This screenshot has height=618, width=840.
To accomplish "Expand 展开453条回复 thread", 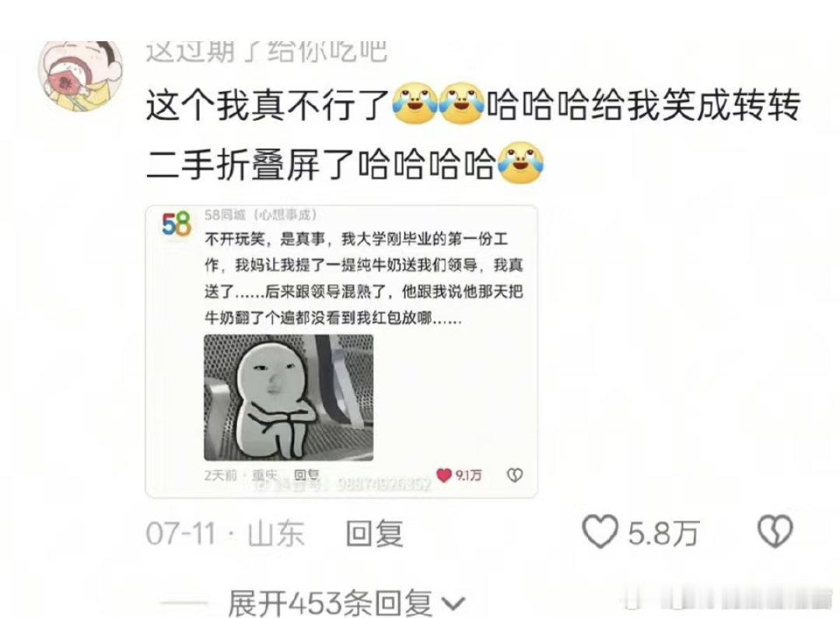I will [x=345, y=602].
